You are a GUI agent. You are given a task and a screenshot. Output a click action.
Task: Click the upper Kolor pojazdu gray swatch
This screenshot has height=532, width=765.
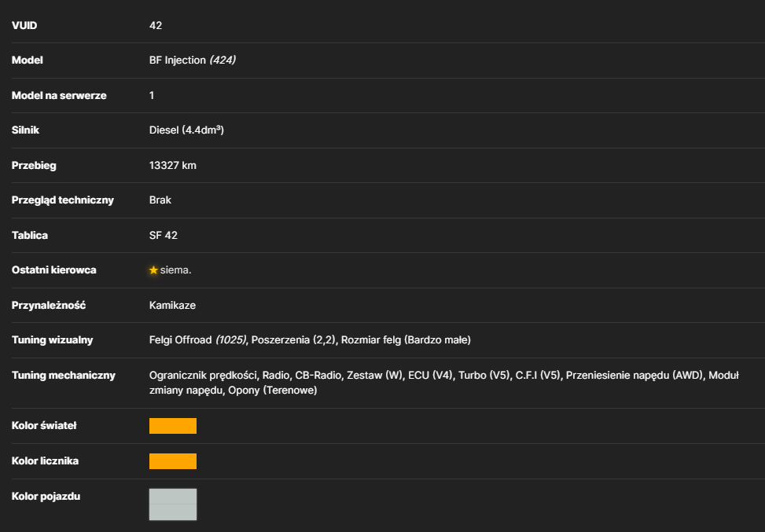(x=173, y=497)
